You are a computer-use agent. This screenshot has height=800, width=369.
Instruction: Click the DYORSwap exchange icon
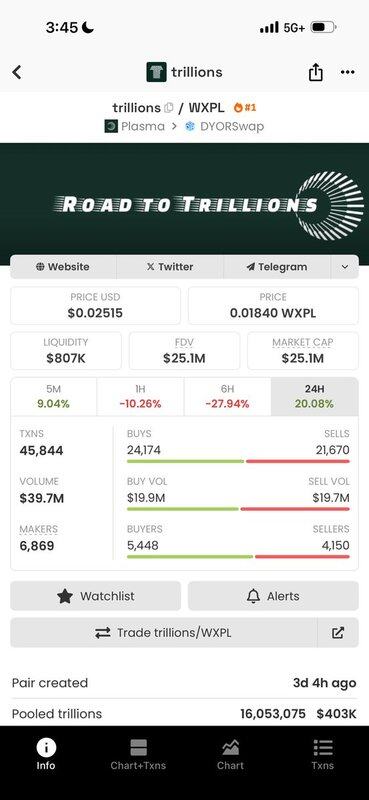click(x=190, y=126)
